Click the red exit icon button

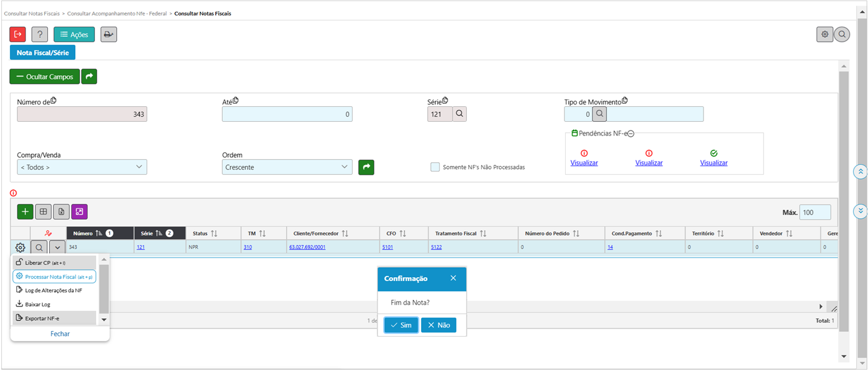click(x=18, y=35)
